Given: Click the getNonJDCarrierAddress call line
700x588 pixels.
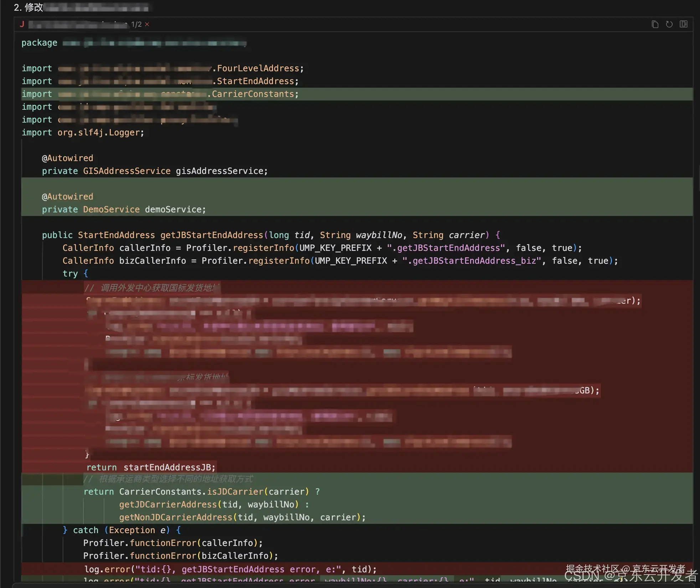Looking at the screenshot, I should (x=242, y=517).
